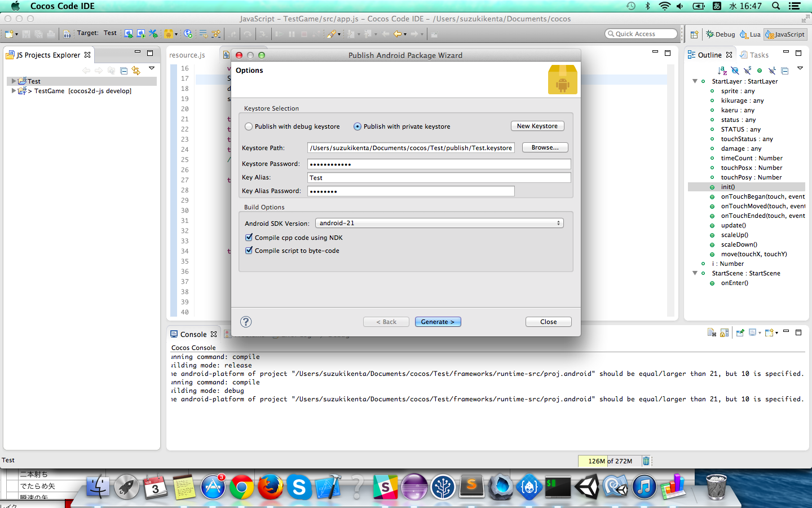Click the Sort alphabetically icon in Outline
The image size is (812, 508).
click(722, 71)
